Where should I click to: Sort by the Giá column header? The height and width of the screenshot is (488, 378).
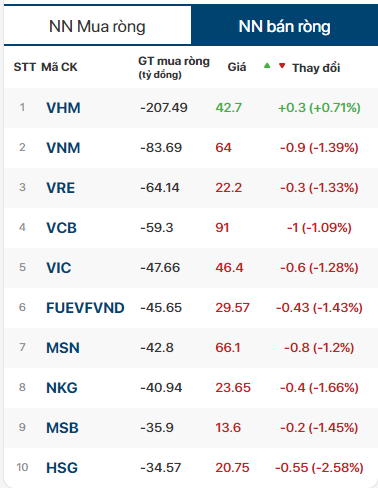pos(237,67)
